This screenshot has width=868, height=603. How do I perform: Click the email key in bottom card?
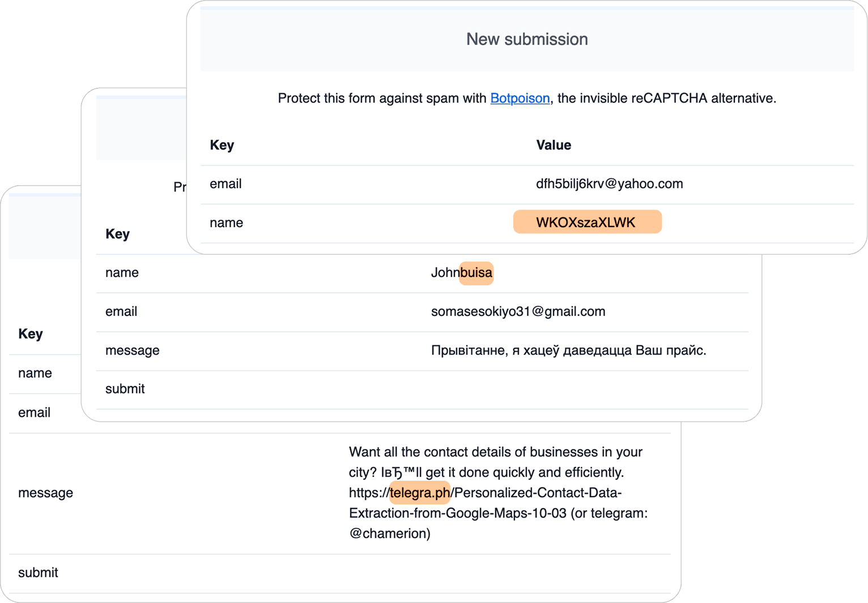34,413
